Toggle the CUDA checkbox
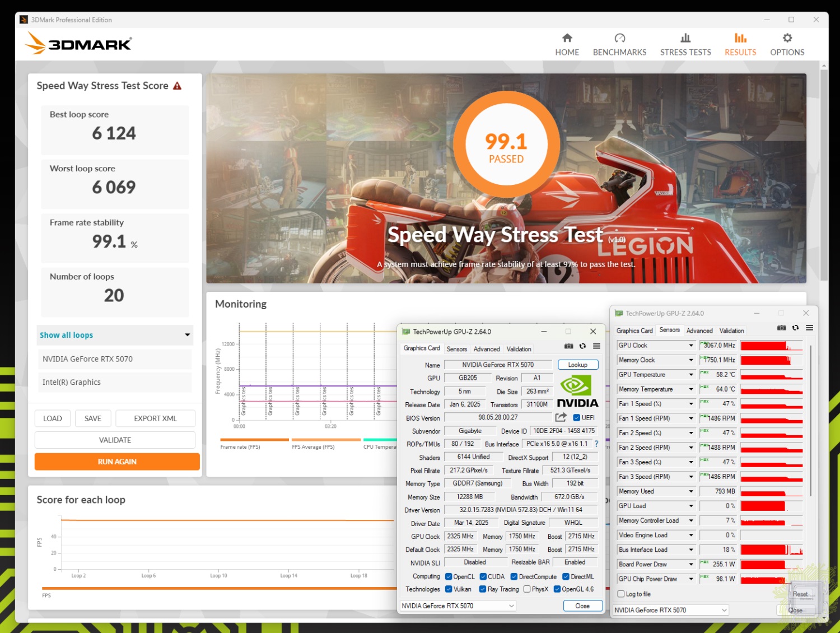 coord(483,576)
